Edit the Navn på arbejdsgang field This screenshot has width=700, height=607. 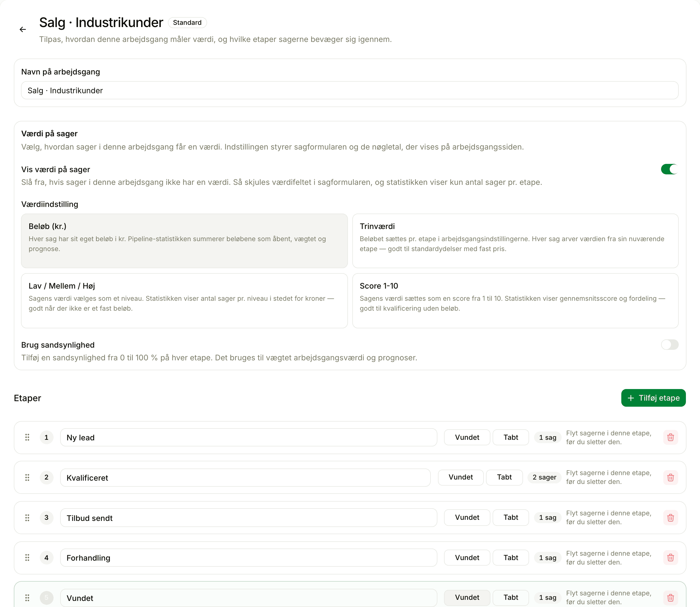(350, 90)
